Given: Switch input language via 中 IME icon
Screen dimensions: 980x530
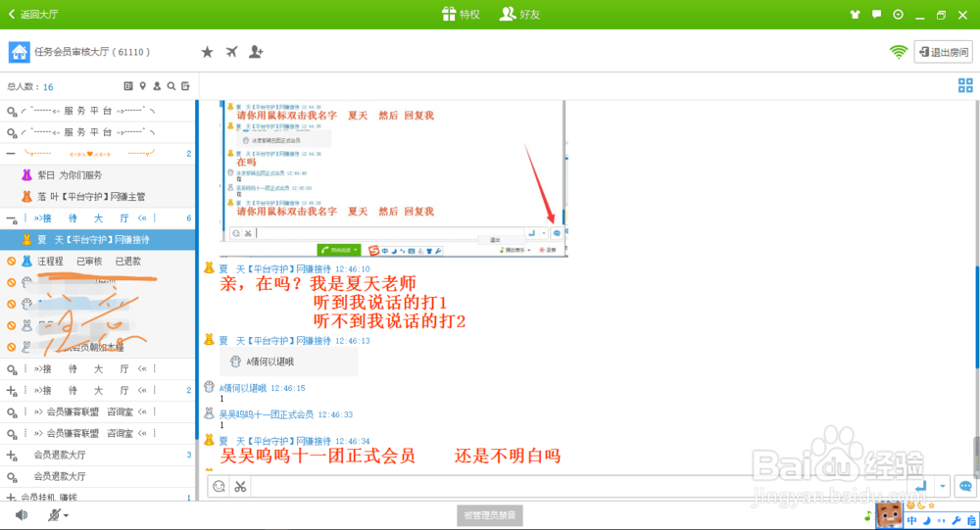Looking at the screenshot, I should click(x=911, y=520).
